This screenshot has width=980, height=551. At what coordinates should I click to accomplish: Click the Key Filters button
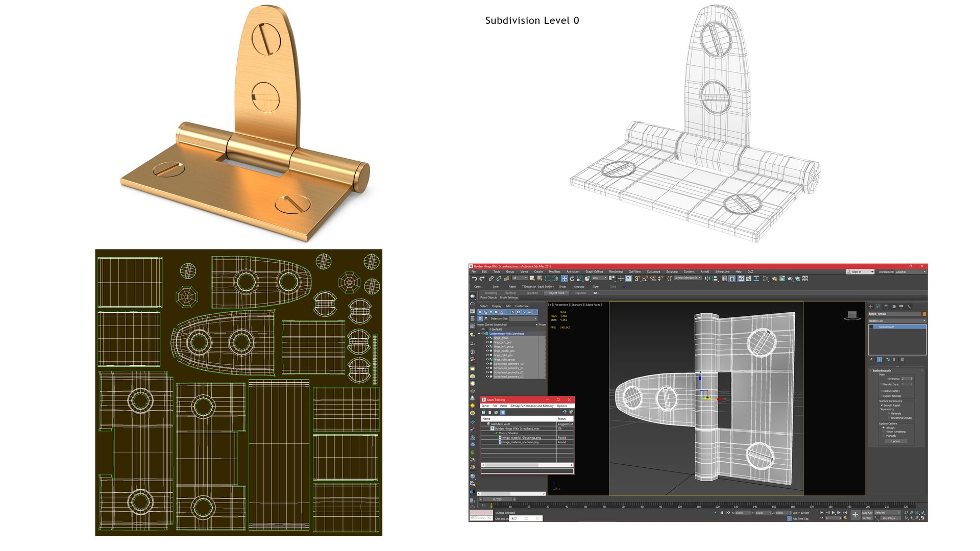[x=890, y=518]
